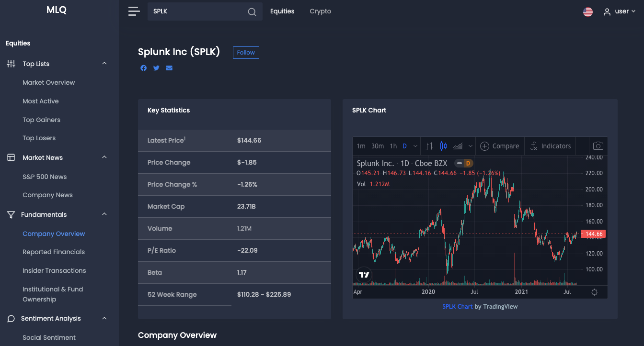
Task: Open Market Overview in sidebar
Action: coord(49,82)
